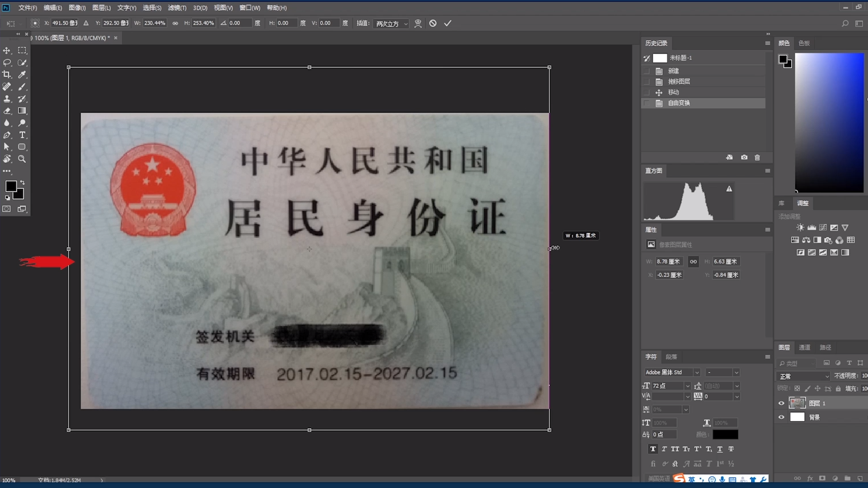Screen dimensions: 868x488
Task: Open 插值 dropdown showing 两次立方
Action: pyautogui.click(x=392, y=23)
